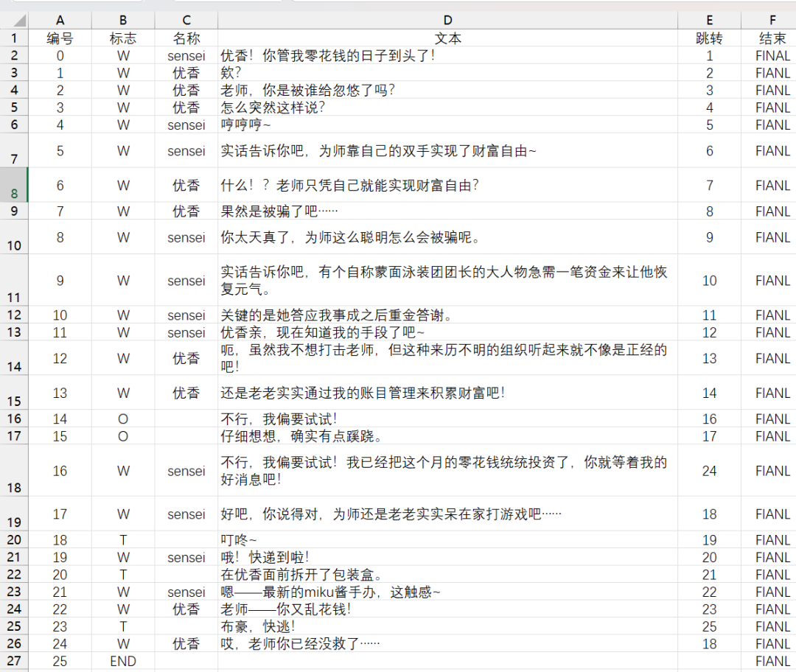Click cell '好吧，你说得对，为师还是老老实实呆在家打游戏吧'
796x672 pixels.
(448, 514)
